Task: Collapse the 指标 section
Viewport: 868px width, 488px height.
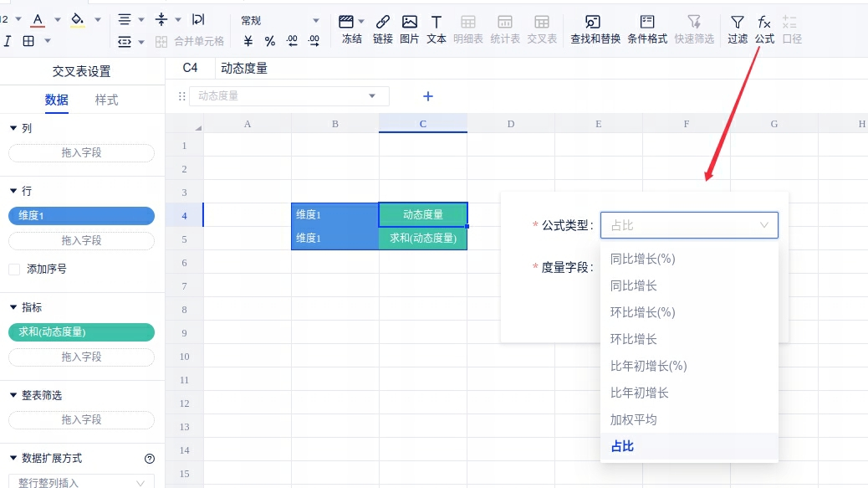Action: point(13,308)
